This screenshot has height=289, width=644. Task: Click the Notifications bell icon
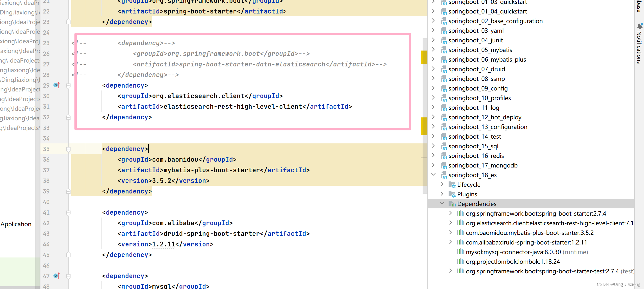pos(640,26)
